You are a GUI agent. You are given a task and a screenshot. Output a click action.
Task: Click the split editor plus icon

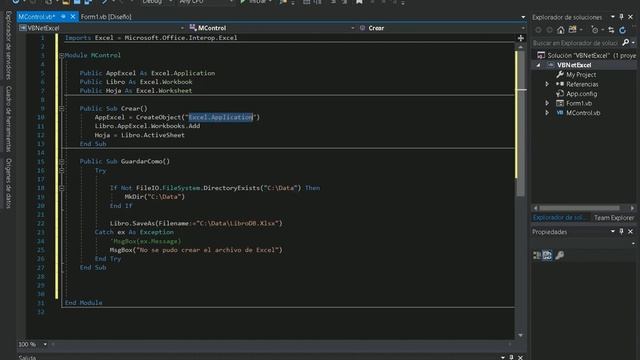coord(520,38)
